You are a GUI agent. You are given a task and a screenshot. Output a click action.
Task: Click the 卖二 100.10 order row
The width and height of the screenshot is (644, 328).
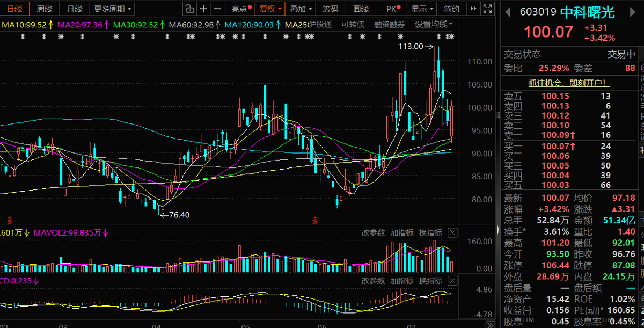tap(568, 126)
